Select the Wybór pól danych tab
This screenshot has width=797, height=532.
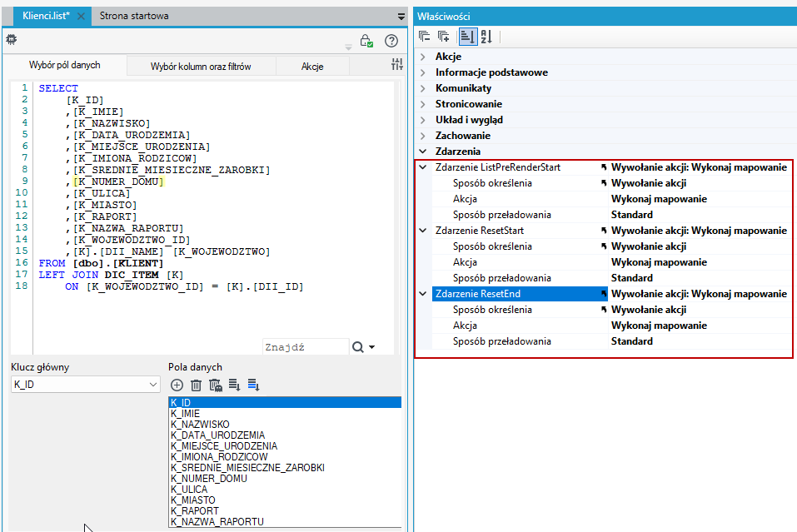click(65, 65)
